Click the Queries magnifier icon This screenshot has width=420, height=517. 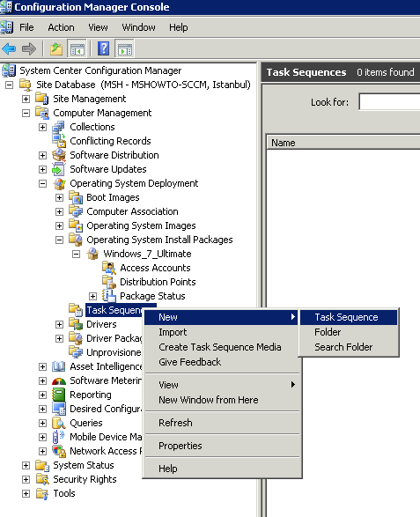[59, 423]
